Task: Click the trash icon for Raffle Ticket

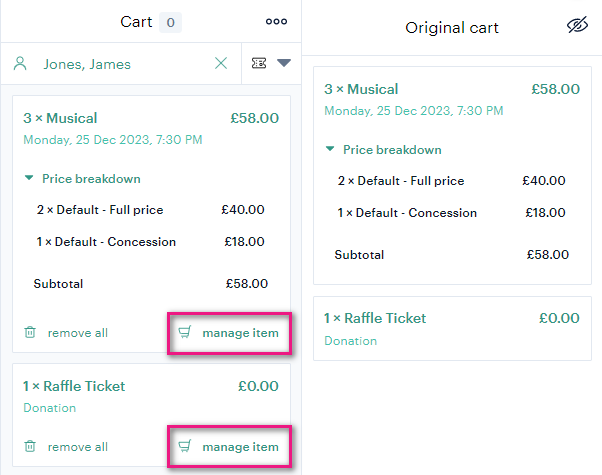Action: 30,446
